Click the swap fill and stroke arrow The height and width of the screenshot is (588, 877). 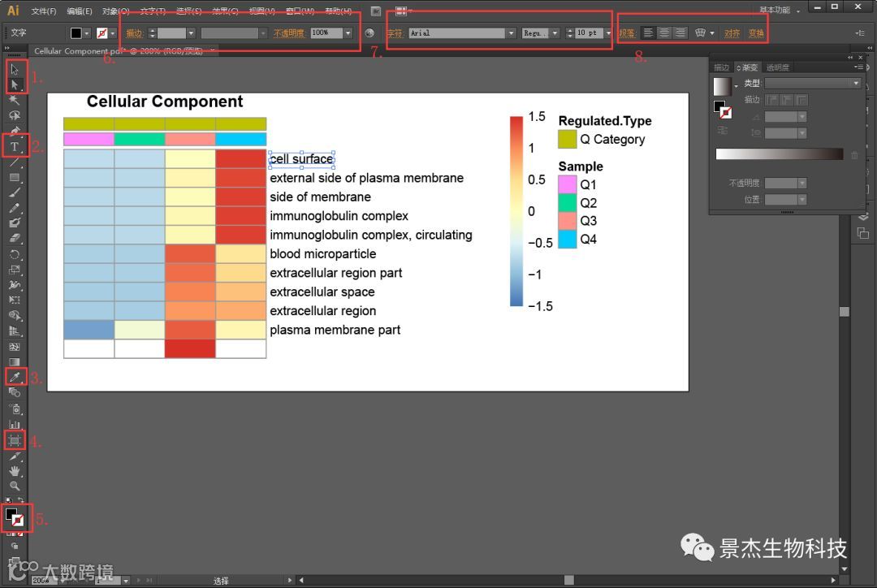click(20, 499)
